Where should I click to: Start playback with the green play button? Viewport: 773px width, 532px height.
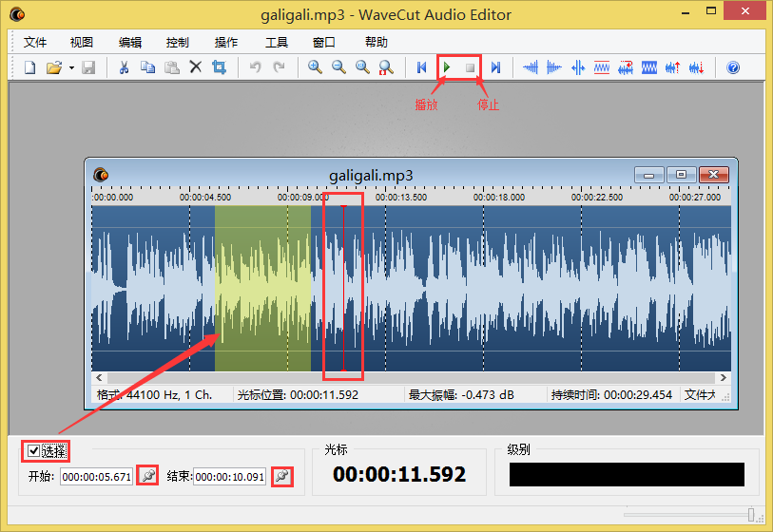(x=447, y=67)
